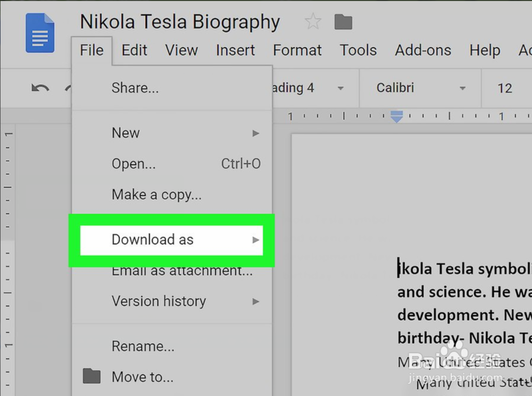Open Version history submenu
This screenshot has height=396, width=532.
tap(172, 301)
